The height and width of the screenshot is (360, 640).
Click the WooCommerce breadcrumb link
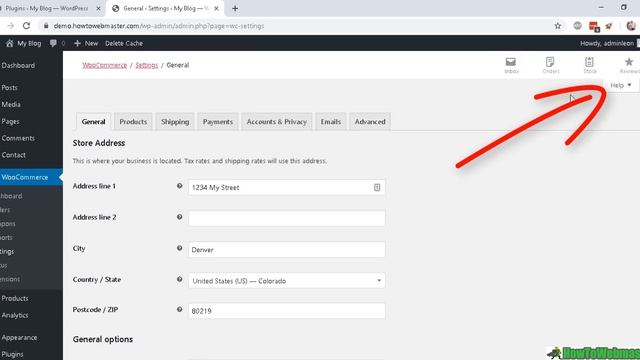pyautogui.click(x=104, y=65)
